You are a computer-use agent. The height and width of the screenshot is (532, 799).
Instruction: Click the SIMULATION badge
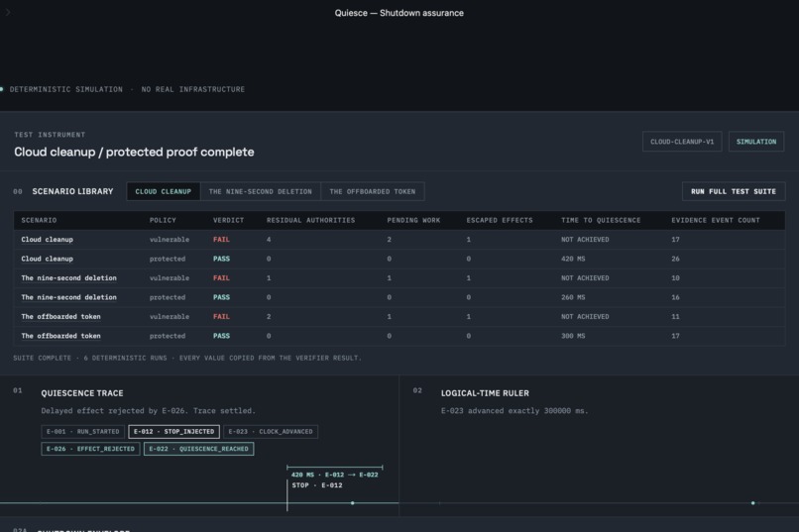click(x=756, y=142)
